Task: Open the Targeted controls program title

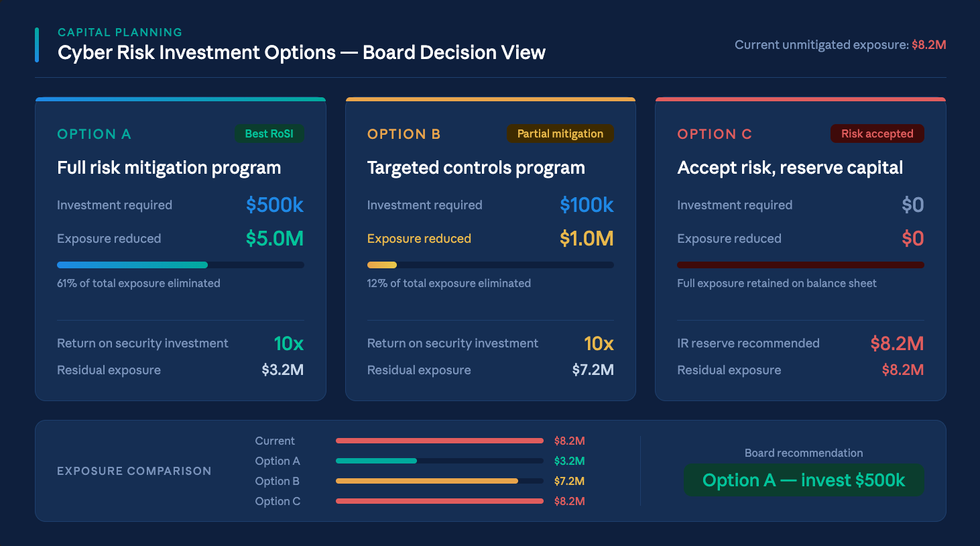Action: 476,168
